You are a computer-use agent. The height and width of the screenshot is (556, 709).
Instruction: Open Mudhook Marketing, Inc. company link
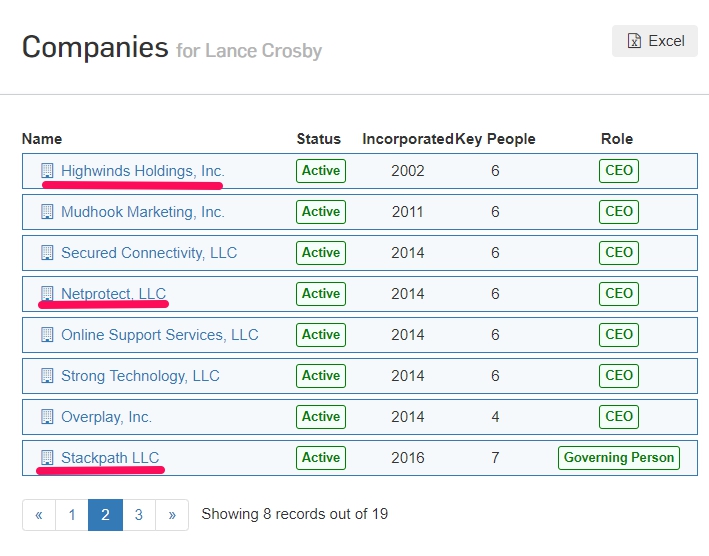143,212
